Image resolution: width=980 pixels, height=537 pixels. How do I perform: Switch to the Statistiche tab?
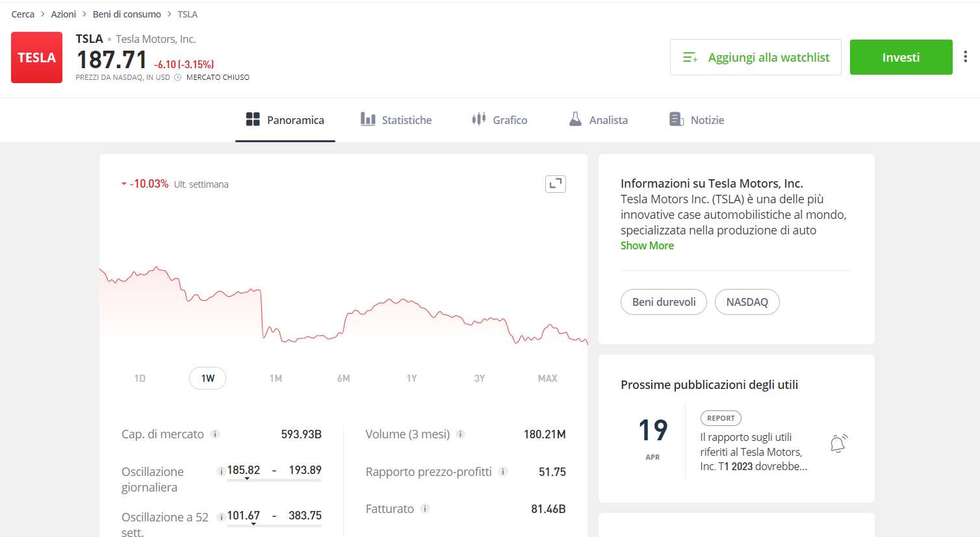point(396,119)
